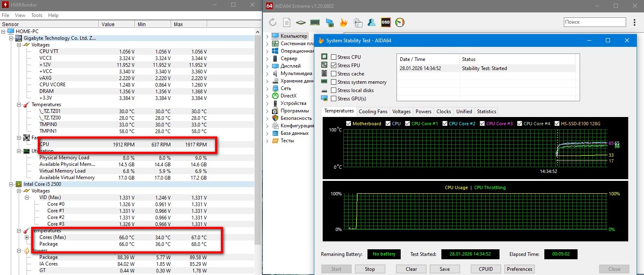Screen dimensions: 644x275
Task: Click the gauge toolbar icon in AIDA64
Action: coord(399,22)
